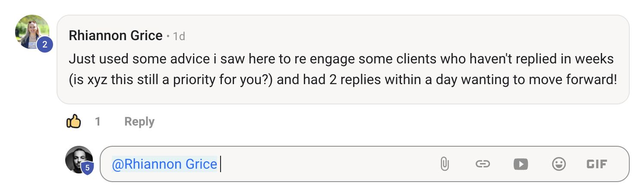Click the level 2 badge on Rhiannon's avatar
The height and width of the screenshot is (195, 644).
(x=44, y=44)
